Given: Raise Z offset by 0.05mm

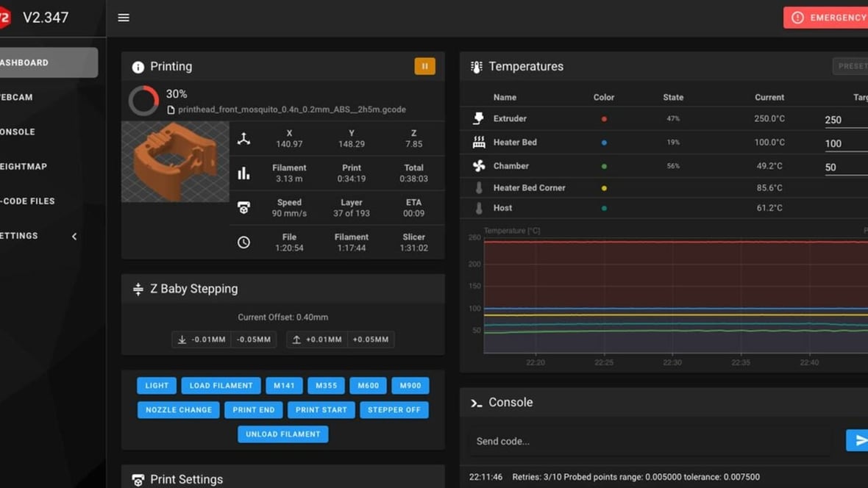Looking at the screenshot, I should tap(371, 340).
